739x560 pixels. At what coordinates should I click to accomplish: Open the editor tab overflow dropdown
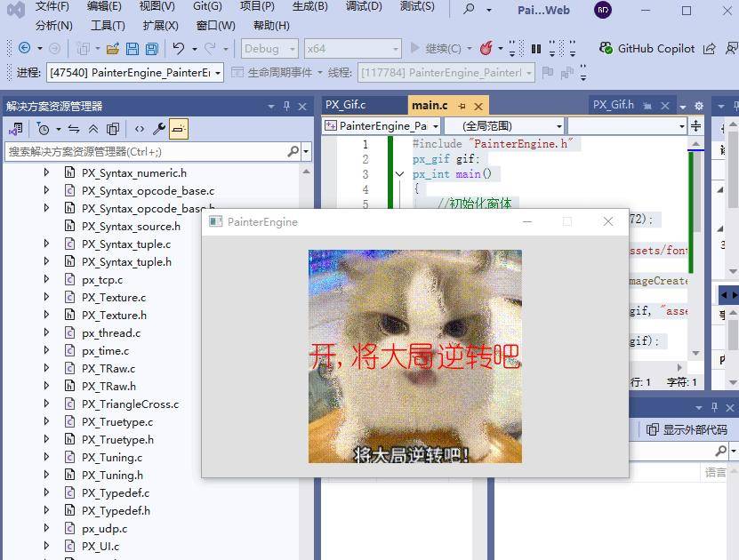pos(683,107)
